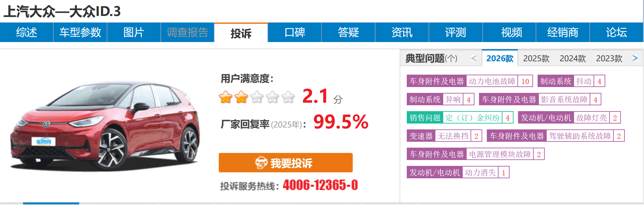Click the fifth empty rating star
The width and height of the screenshot is (644, 205).
point(288,97)
